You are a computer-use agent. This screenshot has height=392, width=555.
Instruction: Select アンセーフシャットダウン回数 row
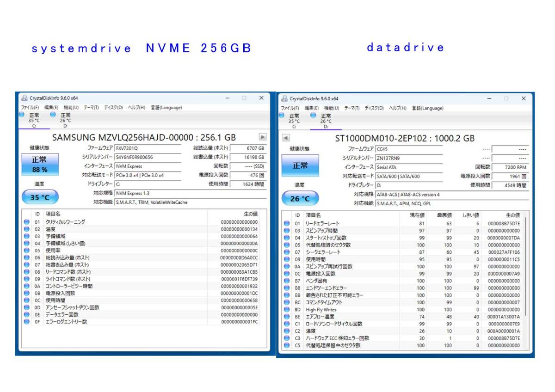point(142,307)
